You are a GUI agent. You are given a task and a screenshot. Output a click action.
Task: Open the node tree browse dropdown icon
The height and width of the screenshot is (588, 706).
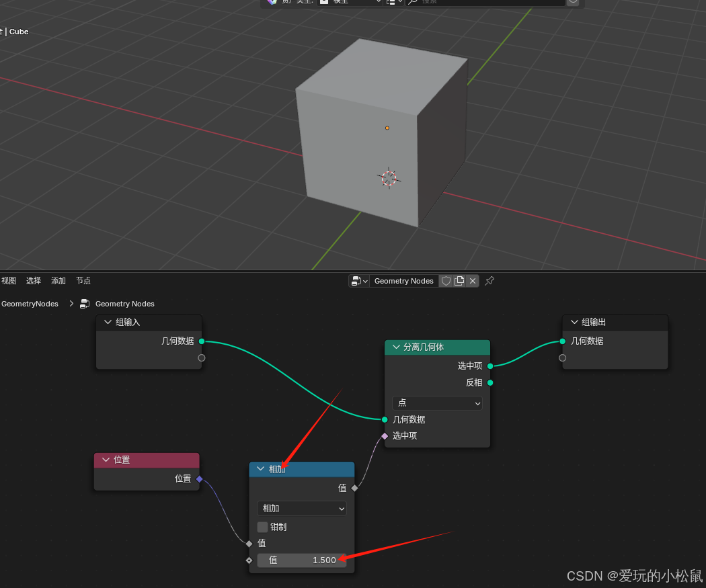359,281
